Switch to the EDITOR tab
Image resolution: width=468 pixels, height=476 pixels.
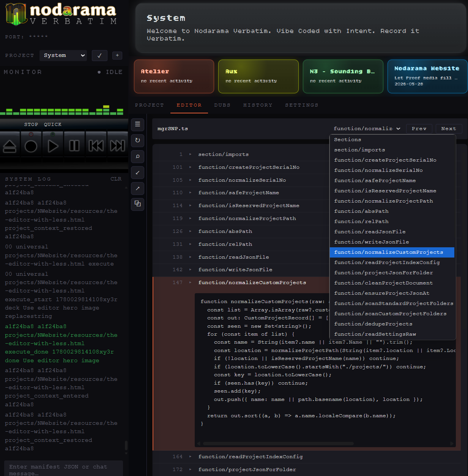189,105
